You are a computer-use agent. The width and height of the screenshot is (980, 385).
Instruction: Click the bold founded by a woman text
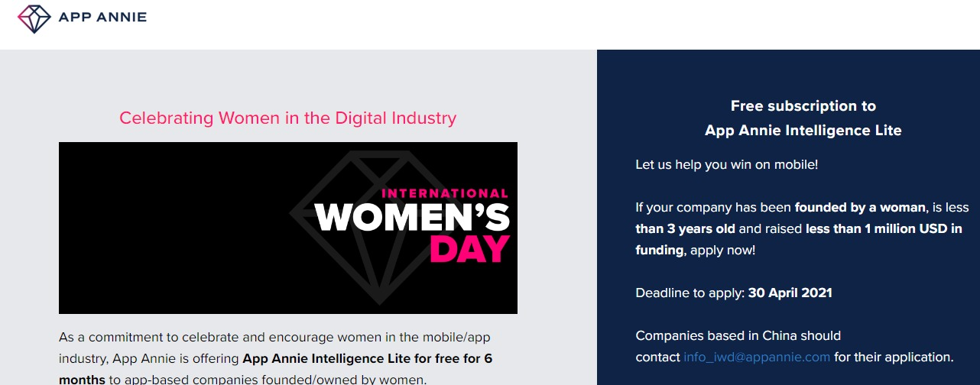pos(860,207)
